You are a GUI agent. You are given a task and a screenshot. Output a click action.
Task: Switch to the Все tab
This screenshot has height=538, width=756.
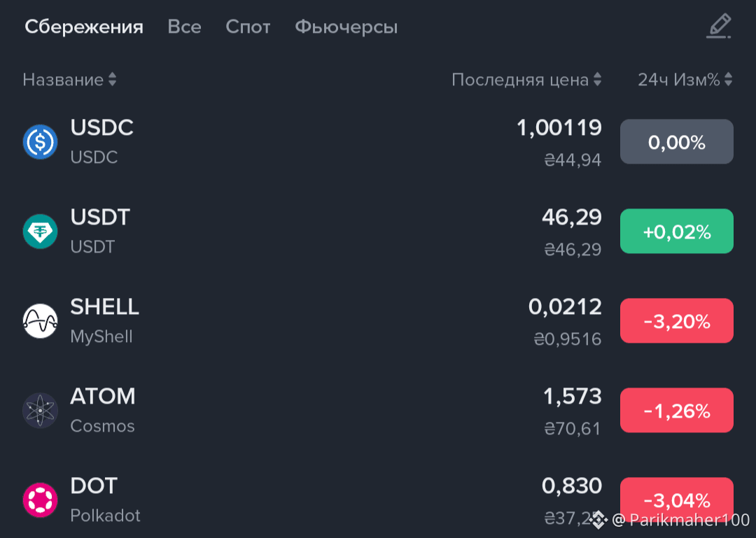[x=184, y=27]
